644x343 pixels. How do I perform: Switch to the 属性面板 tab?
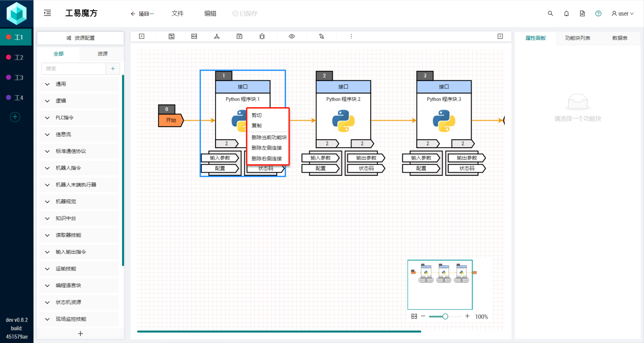535,38
